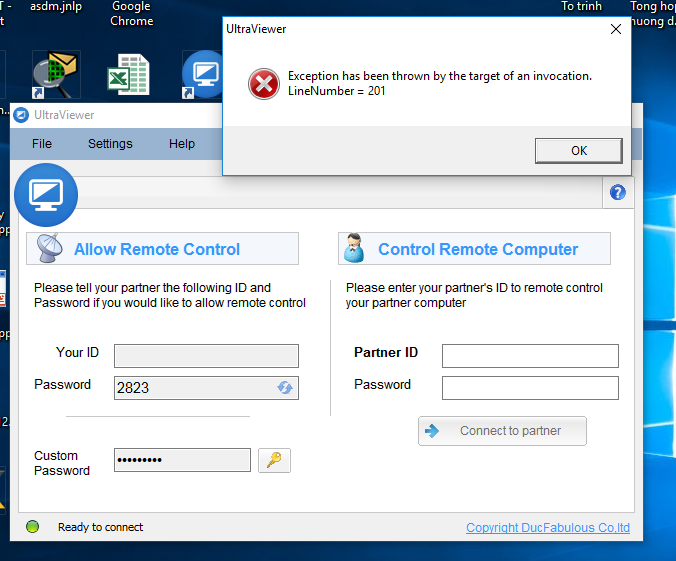The height and width of the screenshot is (561, 676).
Task: Open Copyright DucFabulous Co.ltd link
Action: point(548,527)
